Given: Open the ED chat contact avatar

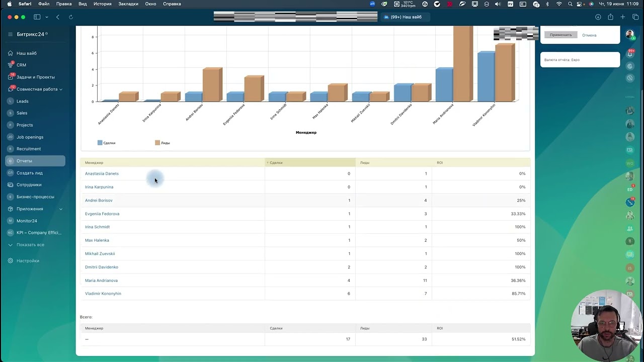Looking at the screenshot, I should (x=630, y=189).
